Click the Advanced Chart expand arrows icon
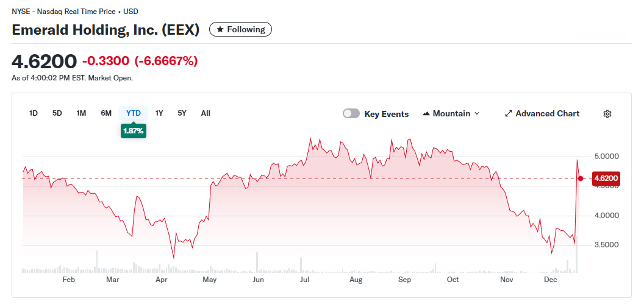The height and width of the screenshot is (304, 644). coord(509,114)
